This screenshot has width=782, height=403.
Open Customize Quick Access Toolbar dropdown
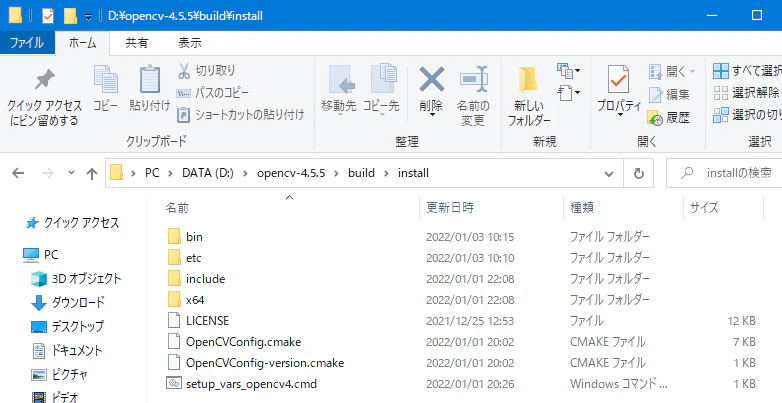tap(88, 17)
